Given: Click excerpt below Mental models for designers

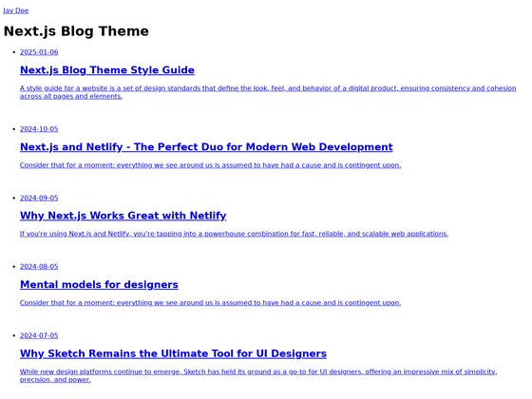Looking at the screenshot, I should click(x=210, y=303).
